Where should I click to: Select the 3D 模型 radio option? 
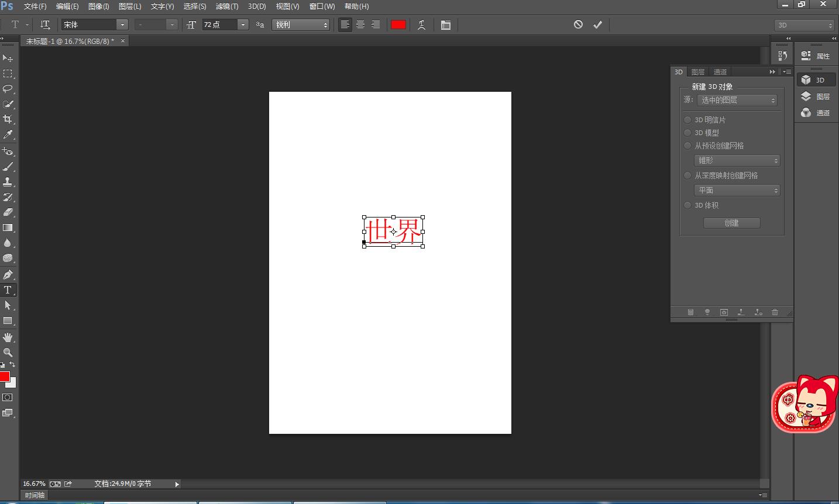688,133
